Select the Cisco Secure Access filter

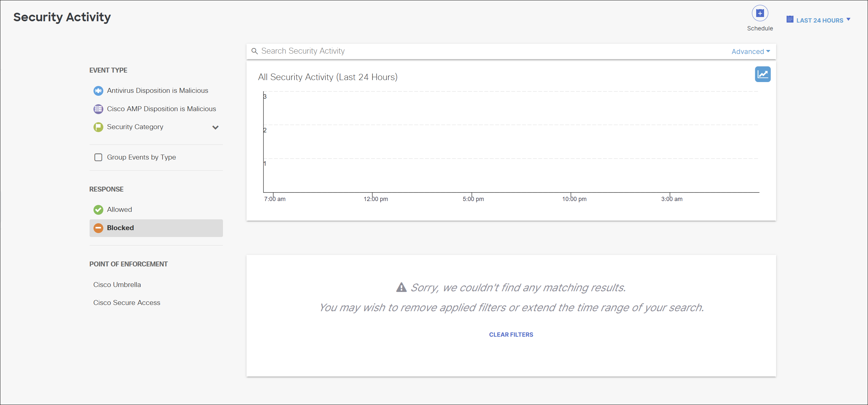(x=127, y=303)
